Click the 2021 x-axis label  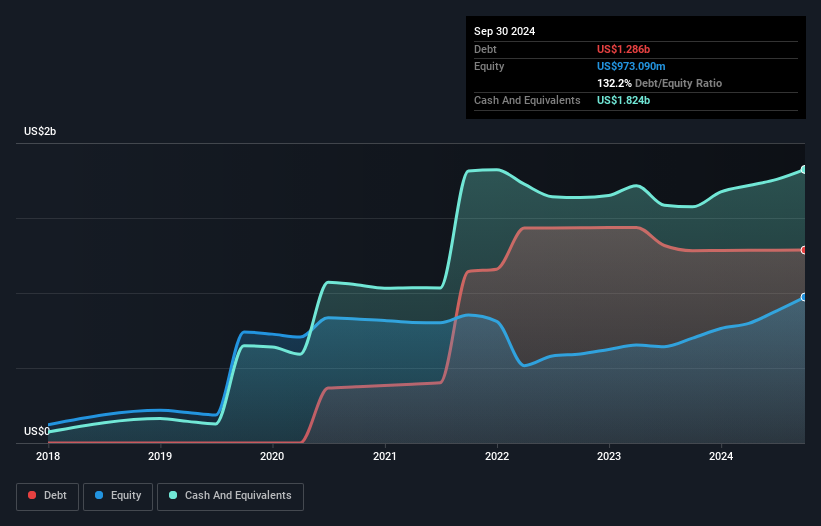click(384, 456)
